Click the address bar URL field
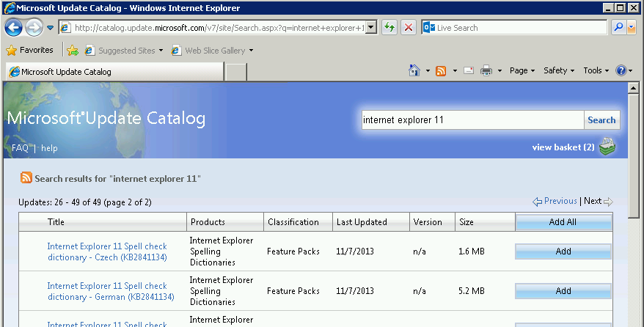644x327 pixels. click(218, 28)
